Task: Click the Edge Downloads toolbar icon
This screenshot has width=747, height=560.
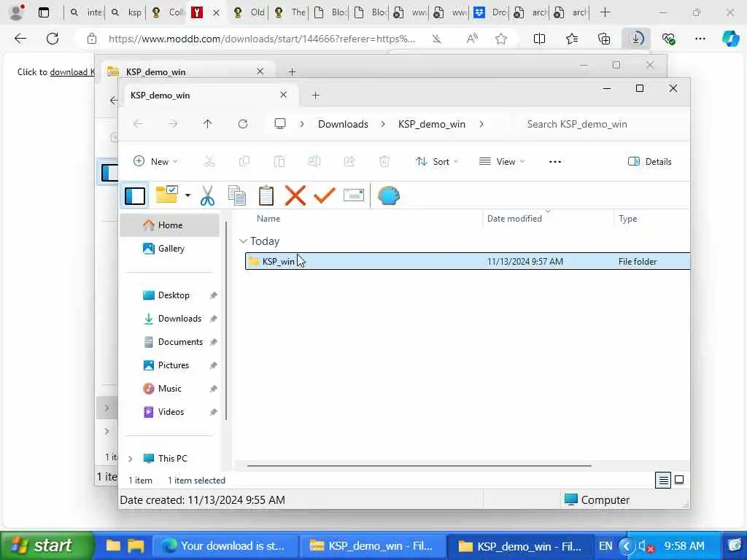Action: [x=636, y=39]
